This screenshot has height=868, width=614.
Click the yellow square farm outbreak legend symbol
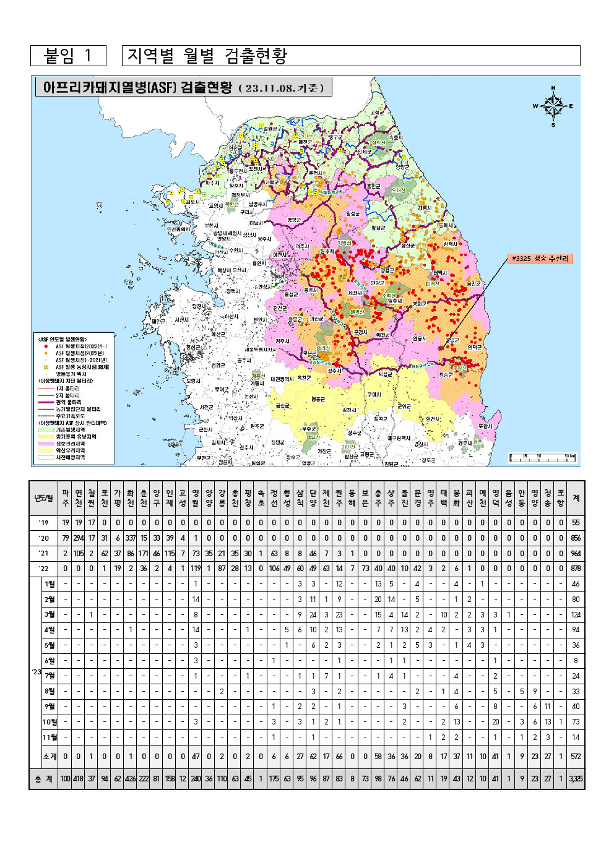tap(46, 367)
